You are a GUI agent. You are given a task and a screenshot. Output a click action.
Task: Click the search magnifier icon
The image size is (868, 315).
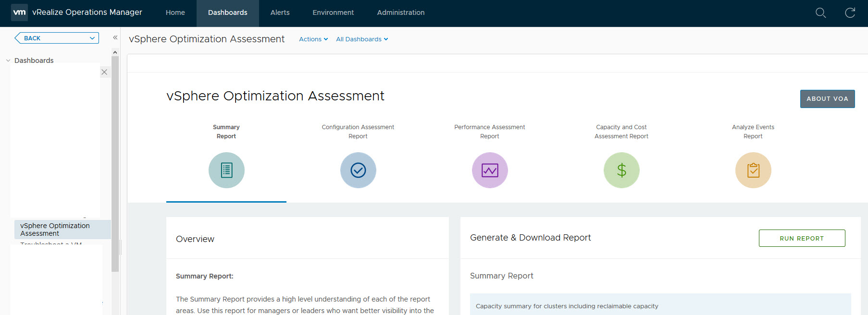[x=821, y=13]
